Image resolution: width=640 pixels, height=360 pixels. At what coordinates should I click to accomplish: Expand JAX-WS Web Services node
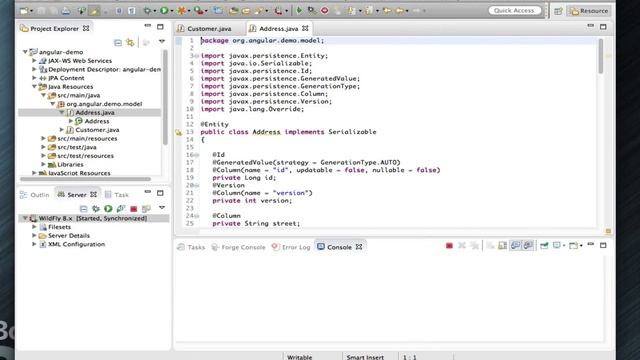coord(34,60)
